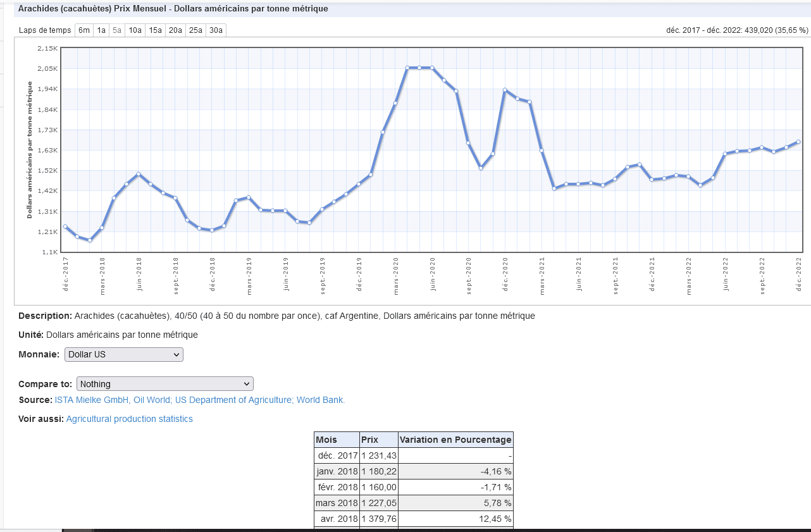Switch chart to 15a range

tap(156, 30)
